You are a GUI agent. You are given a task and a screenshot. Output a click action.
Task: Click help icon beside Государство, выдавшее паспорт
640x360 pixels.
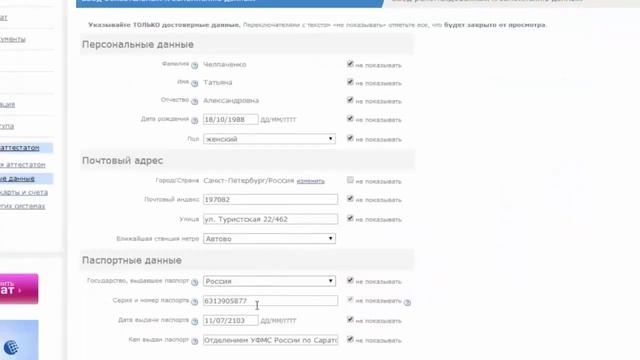click(195, 282)
